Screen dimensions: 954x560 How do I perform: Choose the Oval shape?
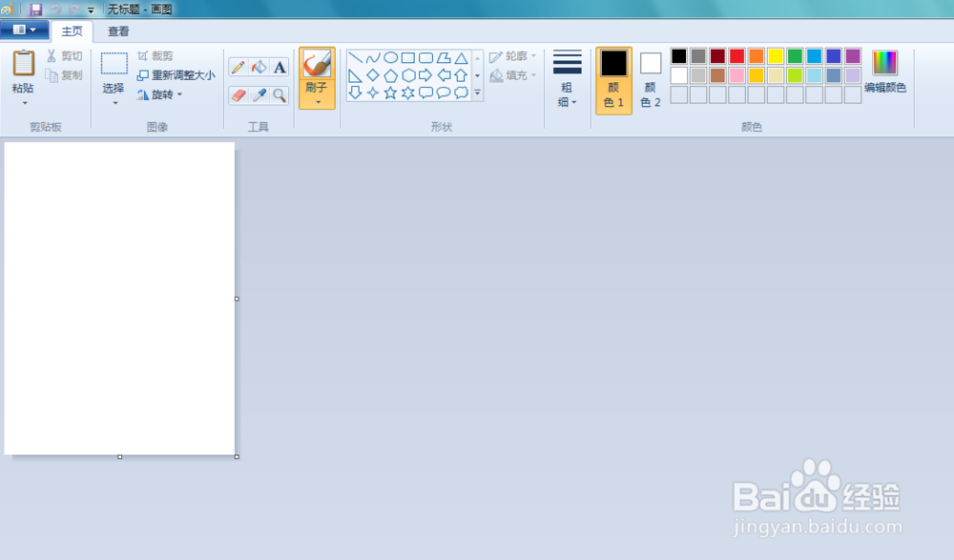coord(390,58)
